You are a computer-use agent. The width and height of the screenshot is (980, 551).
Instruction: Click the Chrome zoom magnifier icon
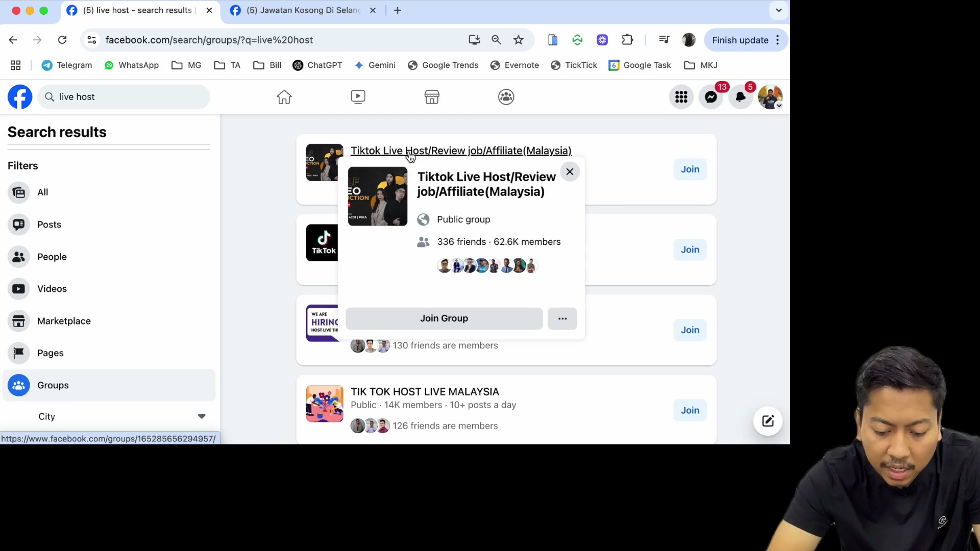pyautogui.click(x=496, y=40)
